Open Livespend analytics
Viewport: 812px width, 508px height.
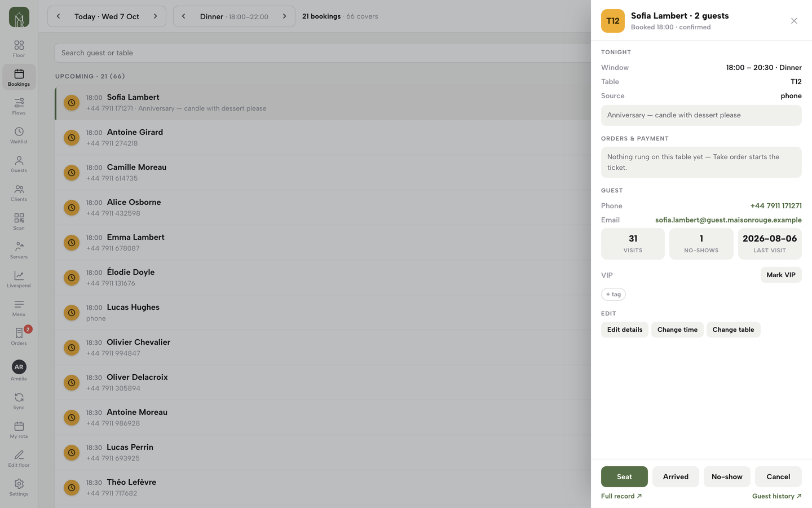19,279
